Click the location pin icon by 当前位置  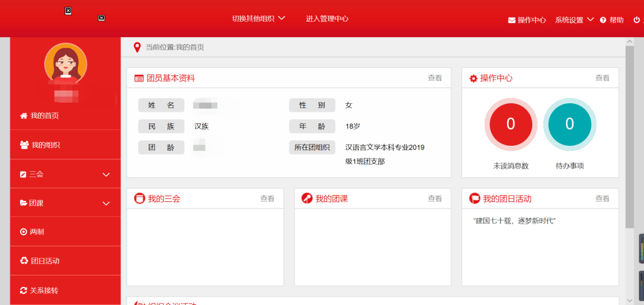pyautogui.click(x=137, y=47)
